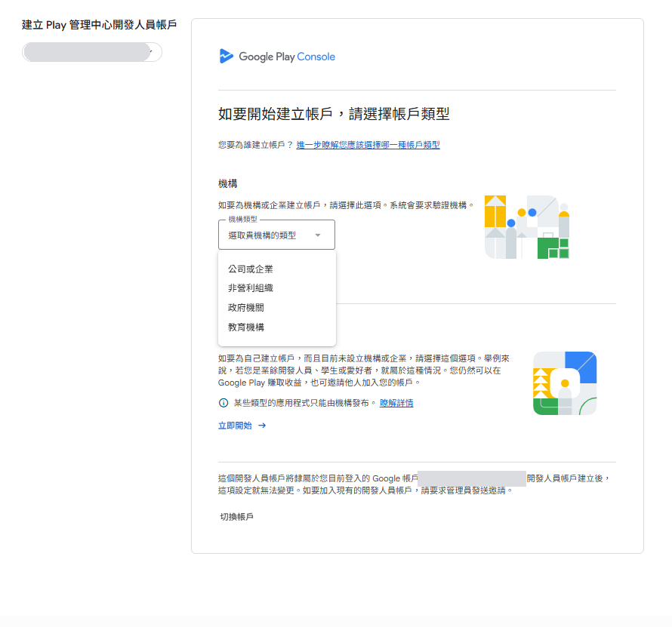Click the 機構 section heading
672x627 pixels.
227,184
